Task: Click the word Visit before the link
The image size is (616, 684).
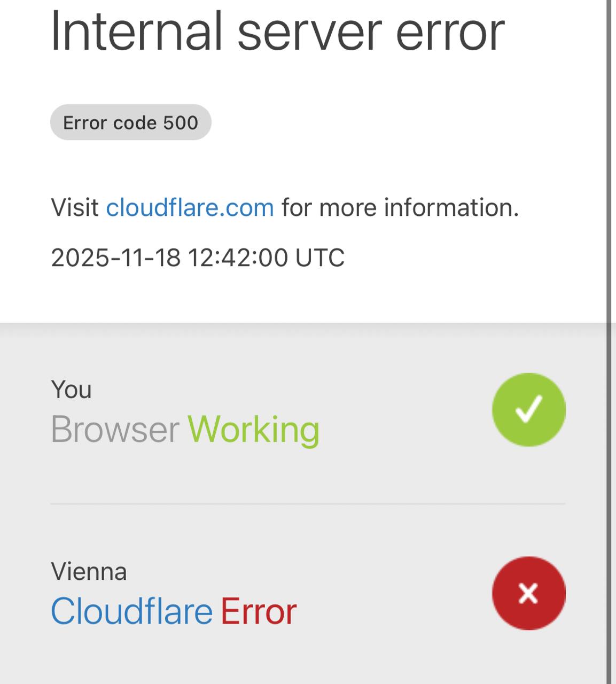Action: (x=75, y=207)
